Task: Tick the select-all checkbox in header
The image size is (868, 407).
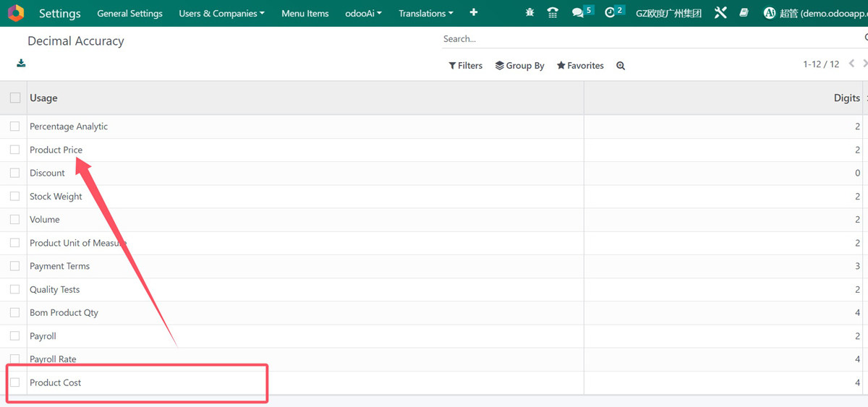Action: 15,98
